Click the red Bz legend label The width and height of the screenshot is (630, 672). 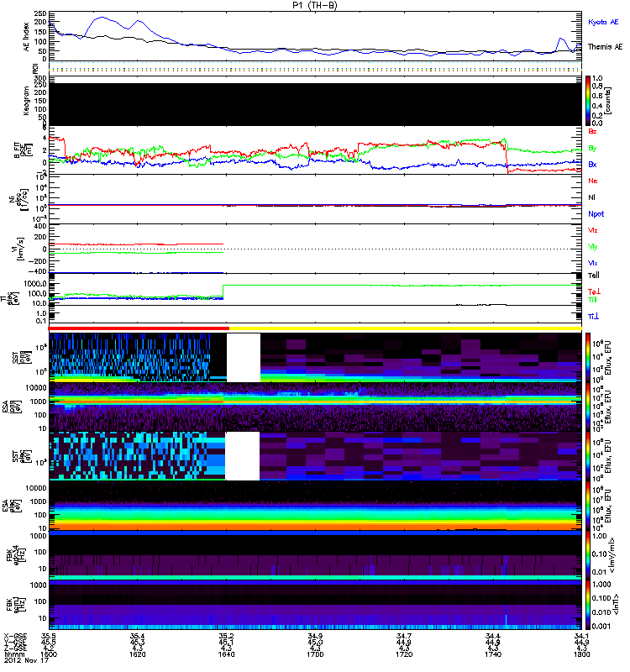click(x=592, y=131)
